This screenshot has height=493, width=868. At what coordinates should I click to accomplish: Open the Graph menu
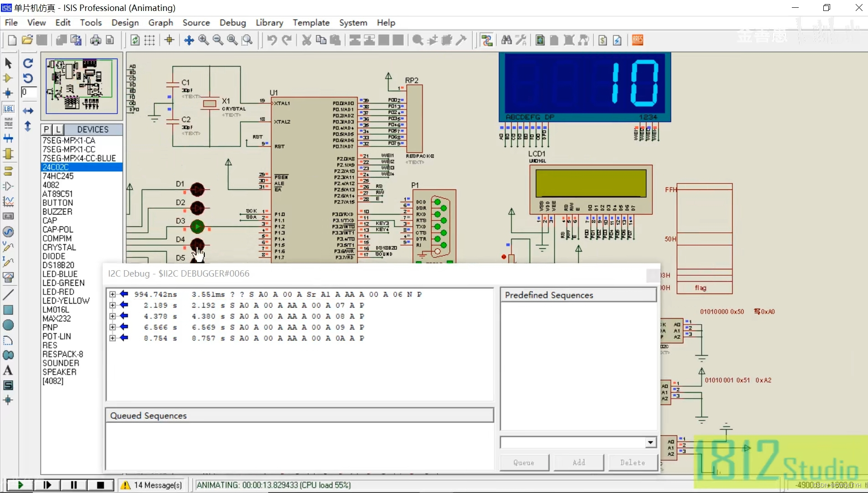[x=161, y=22]
